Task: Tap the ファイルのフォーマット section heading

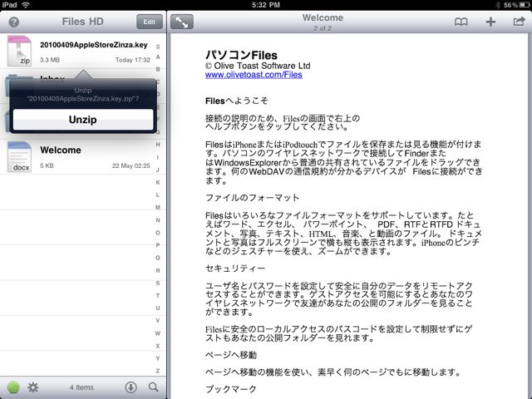Action: click(252, 198)
